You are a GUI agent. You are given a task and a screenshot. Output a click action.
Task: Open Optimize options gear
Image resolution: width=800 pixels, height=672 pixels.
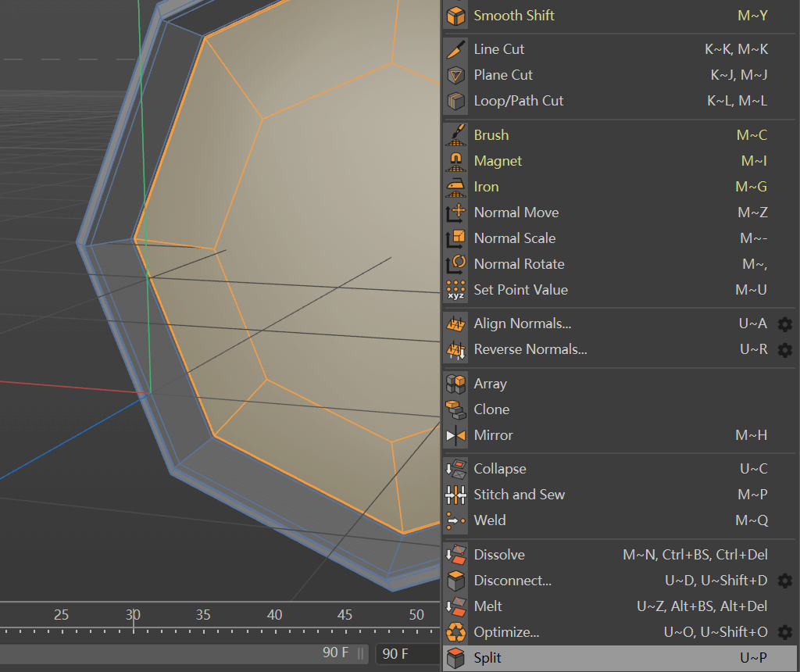[x=784, y=632]
